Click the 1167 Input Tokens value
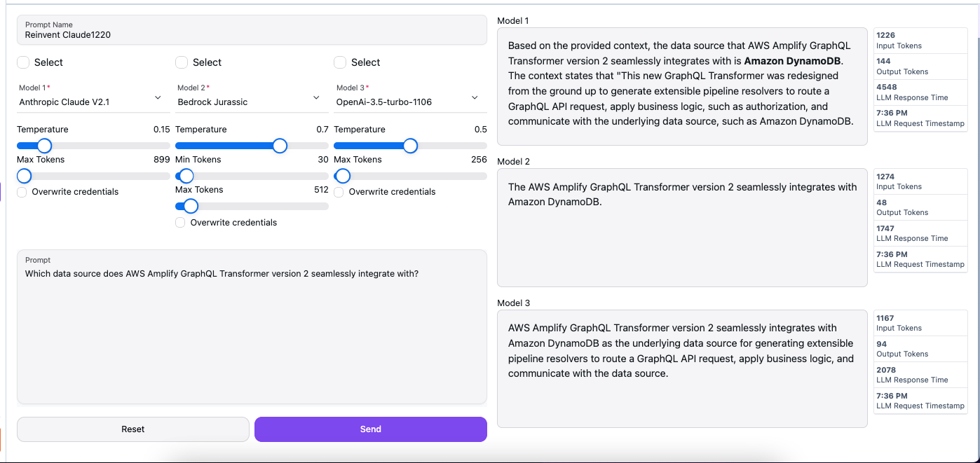This screenshot has width=980, height=463. (885, 318)
